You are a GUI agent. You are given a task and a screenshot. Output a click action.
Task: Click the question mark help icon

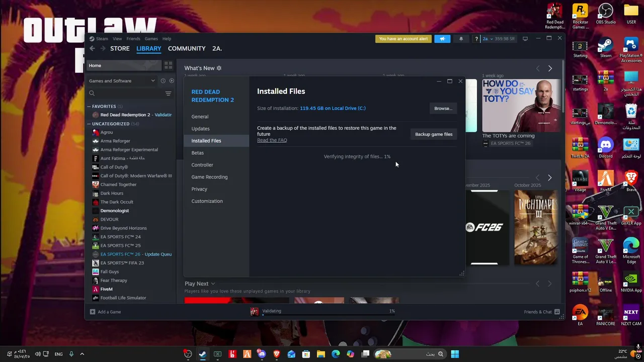(x=476, y=39)
